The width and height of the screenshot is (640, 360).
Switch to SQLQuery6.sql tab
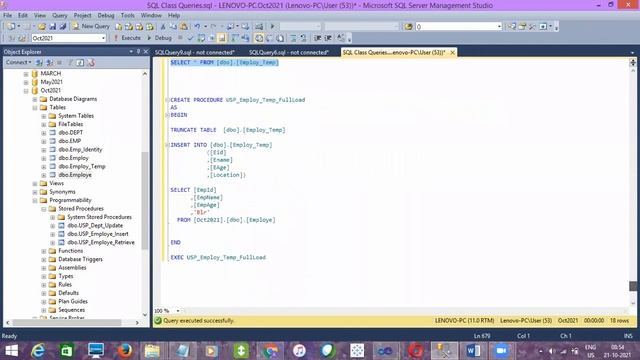(289, 52)
